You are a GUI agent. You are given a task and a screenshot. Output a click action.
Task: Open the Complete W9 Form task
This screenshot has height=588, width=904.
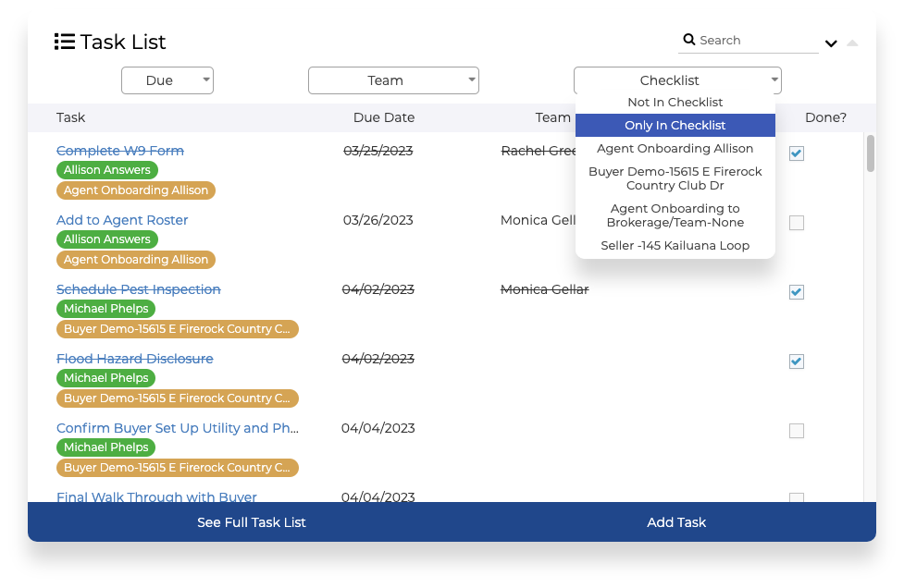[x=120, y=151]
